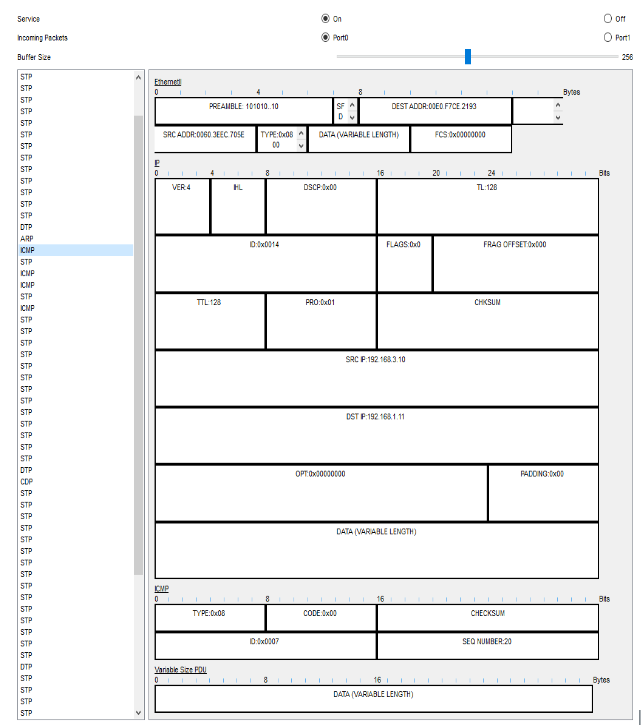This screenshot has height=725, width=643.
Task: Click the SFD field up arrow
Action: point(352,105)
